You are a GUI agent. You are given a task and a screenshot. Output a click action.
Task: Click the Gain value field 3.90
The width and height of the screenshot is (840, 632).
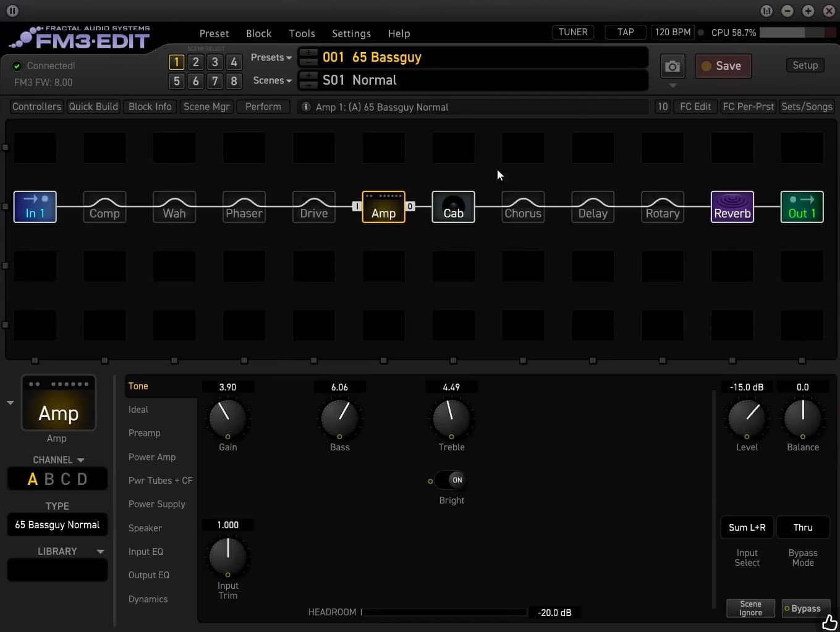227,387
